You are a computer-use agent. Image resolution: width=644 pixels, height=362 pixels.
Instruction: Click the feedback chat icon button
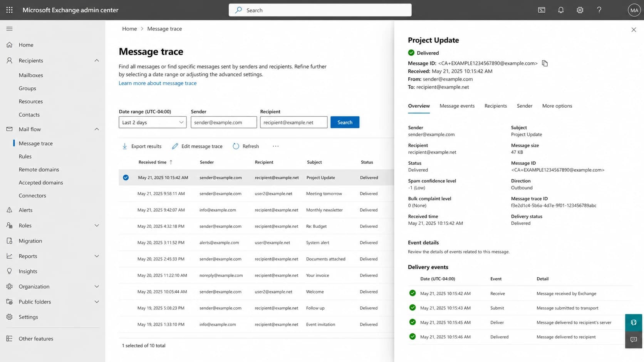click(x=634, y=340)
